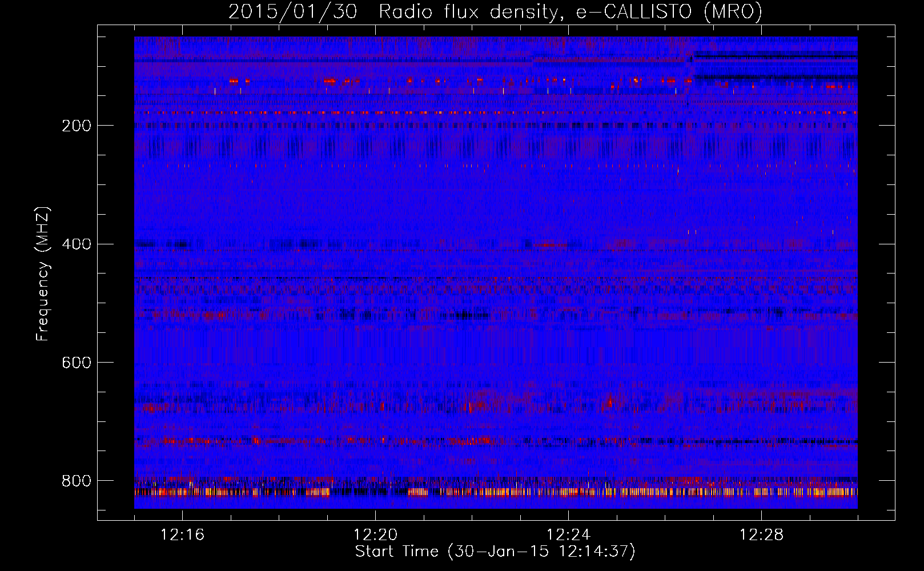Click the 12:28 time tick label
This screenshot has width=924, height=571.
(761, 535)
